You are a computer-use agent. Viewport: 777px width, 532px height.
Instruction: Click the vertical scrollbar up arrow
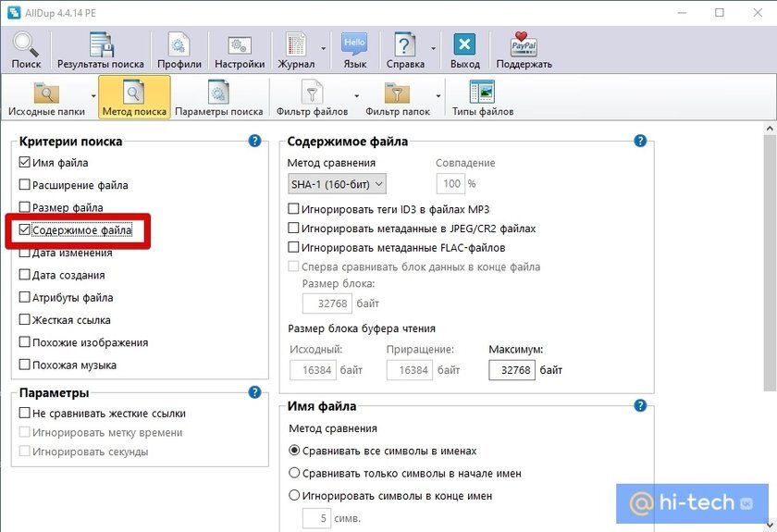770,129
